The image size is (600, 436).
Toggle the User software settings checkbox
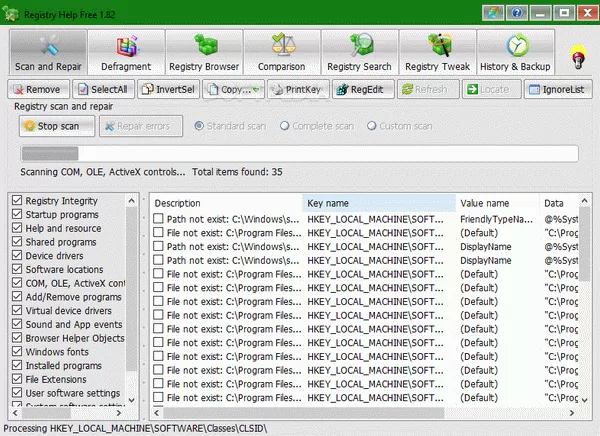17,393
